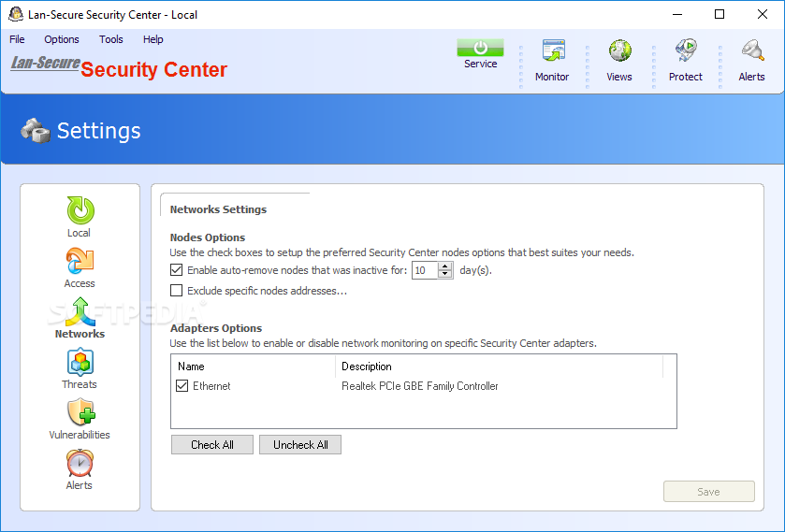
Task: Enable Exclude specific nodes addresses checkbox
Action: (x=176, y=291)
